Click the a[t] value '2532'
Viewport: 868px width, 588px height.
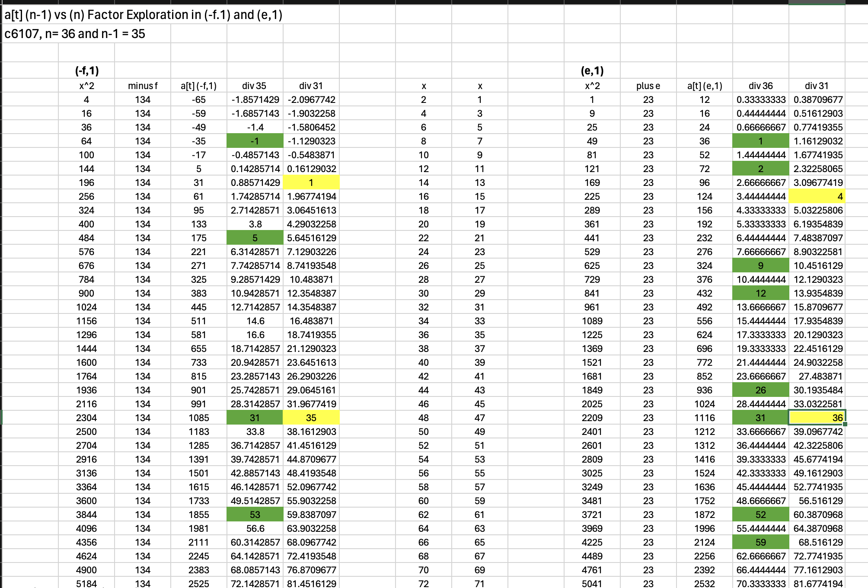pos(705,583)
